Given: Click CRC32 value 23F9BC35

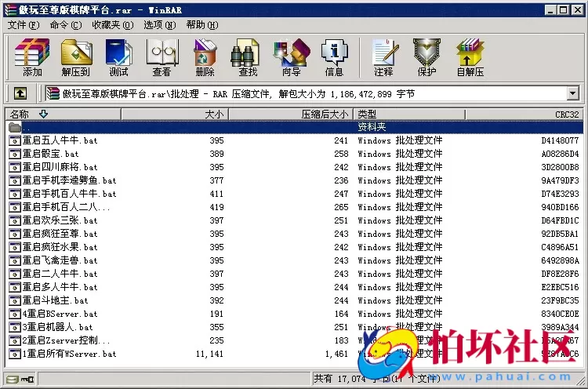Looking at the screenshot, I should (560, 300).
